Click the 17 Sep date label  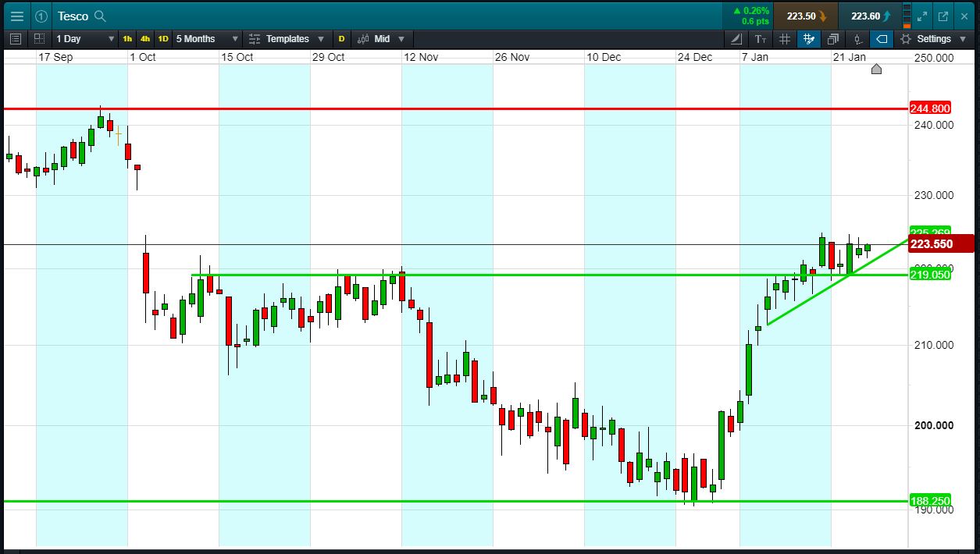pos(55,57)
